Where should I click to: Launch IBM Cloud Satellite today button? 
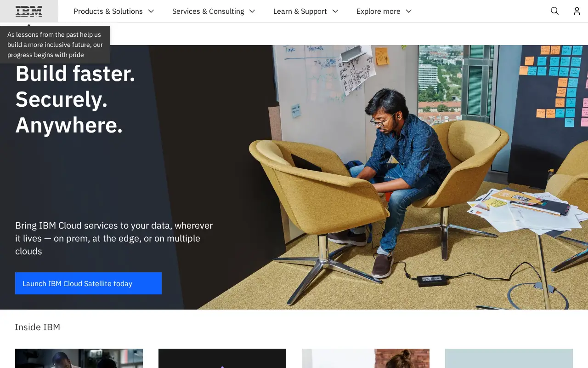point(88,283)
